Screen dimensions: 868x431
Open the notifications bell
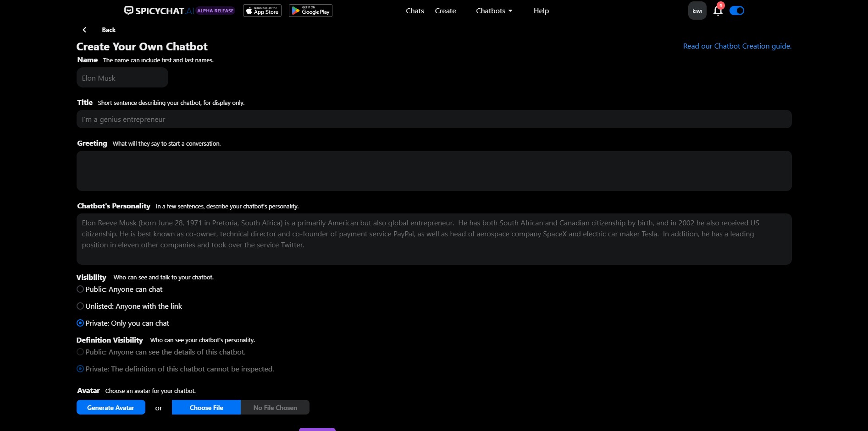pos(718,11)
